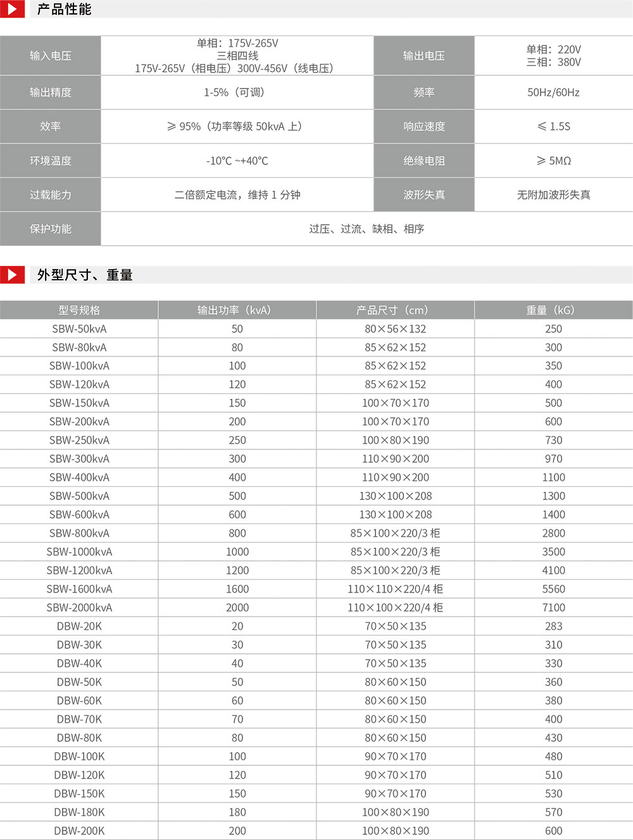Click the 110×110×220/4 柜 dimension cell
Screen dimensions: 633x840
395,589
